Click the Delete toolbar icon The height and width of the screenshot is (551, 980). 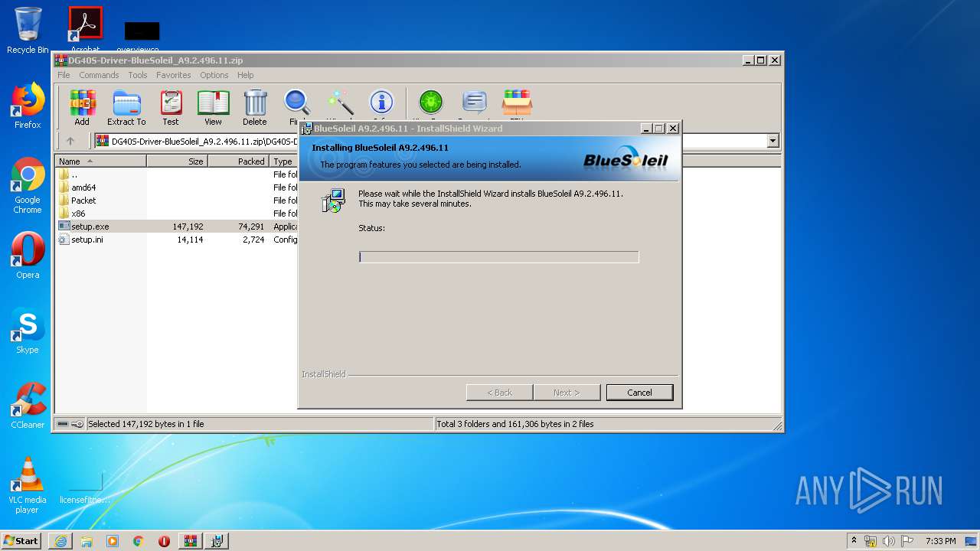[x=255, y=107]
